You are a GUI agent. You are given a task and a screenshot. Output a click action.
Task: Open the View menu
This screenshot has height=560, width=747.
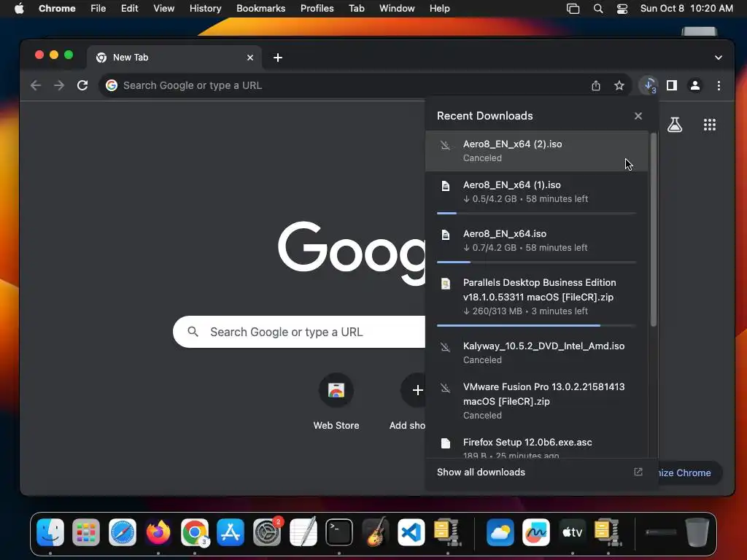(163, 9)
